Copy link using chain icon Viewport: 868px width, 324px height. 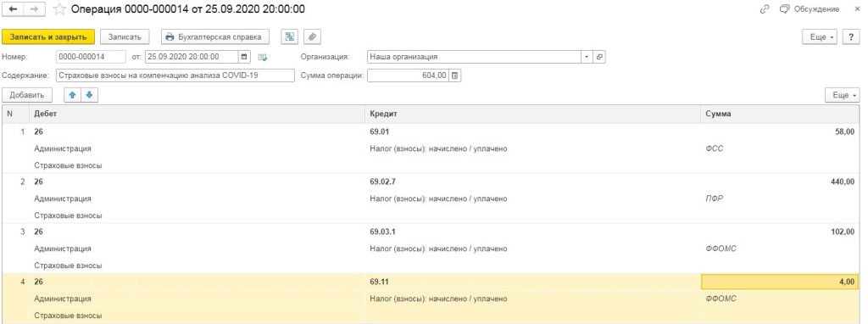click(765, 9)
